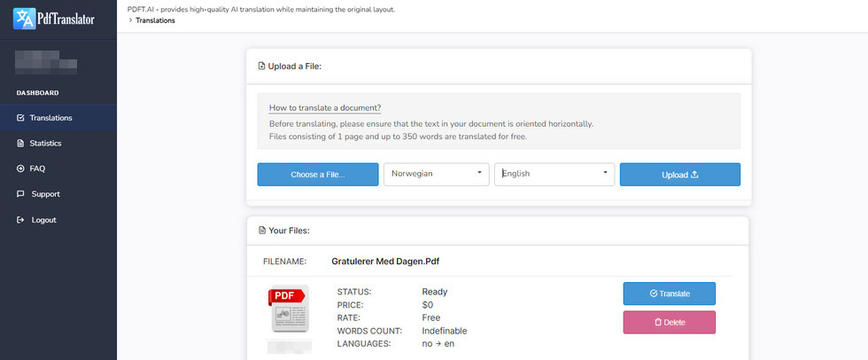The height and width of the screenshot is (360, 868).
Task: Click the Support chat bubble icon
Action: (x=20, y=194)
